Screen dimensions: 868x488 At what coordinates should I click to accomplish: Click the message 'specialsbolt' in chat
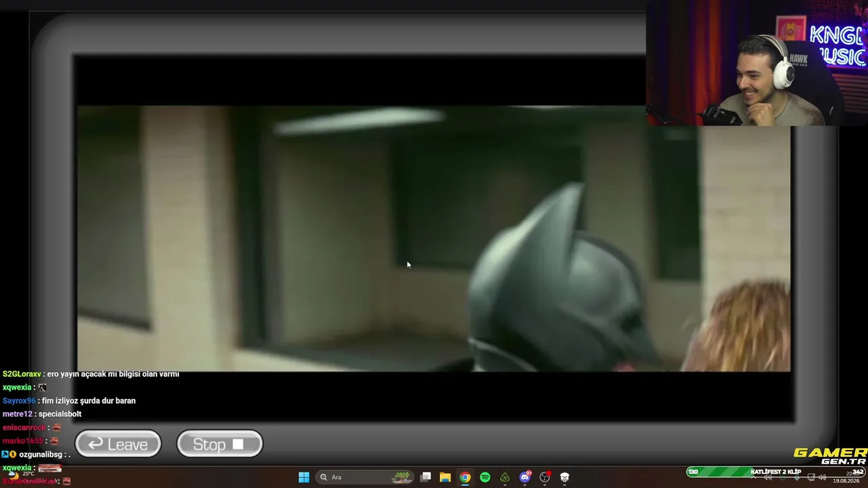(60, 414)
